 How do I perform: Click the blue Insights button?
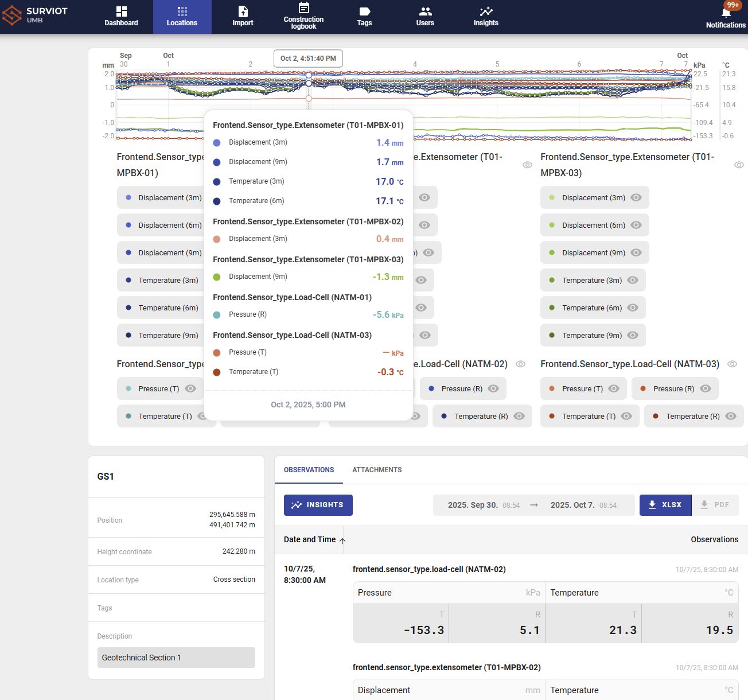(318, 505)
